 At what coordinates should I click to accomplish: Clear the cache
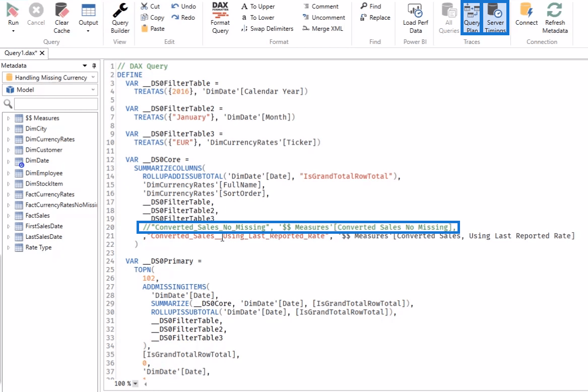(61, 18)
